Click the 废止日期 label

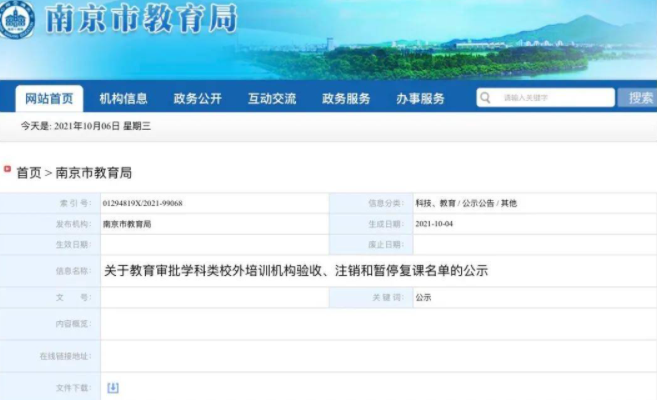coord(386,245)
